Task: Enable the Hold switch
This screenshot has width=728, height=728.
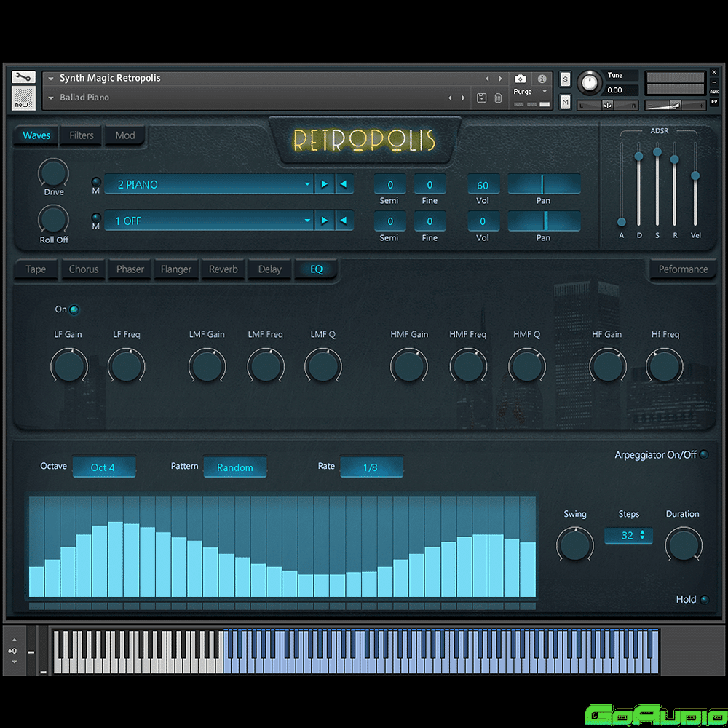Action: (x=704, y=599)
